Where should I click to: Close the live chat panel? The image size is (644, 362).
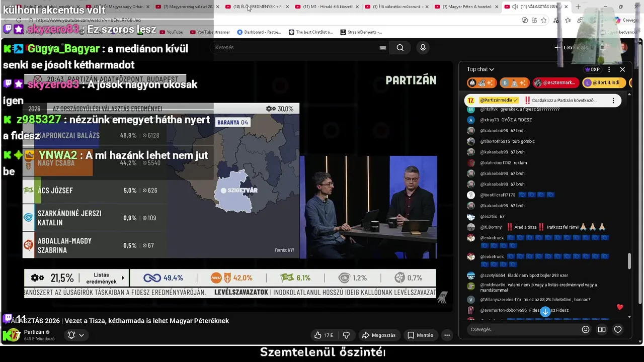pos(622,69)
